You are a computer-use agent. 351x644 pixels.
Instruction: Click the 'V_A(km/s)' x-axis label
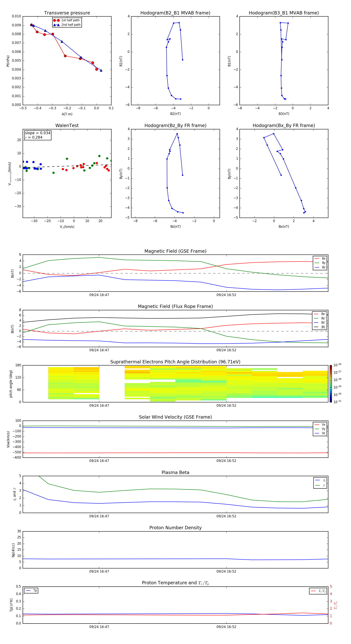[x=67, y=227]
